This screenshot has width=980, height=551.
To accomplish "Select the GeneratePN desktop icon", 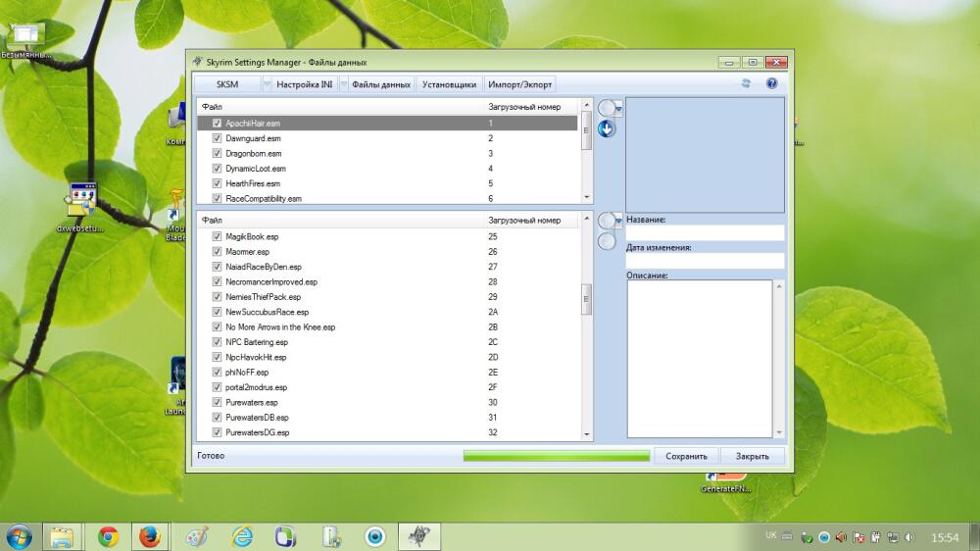I will 725,482.
